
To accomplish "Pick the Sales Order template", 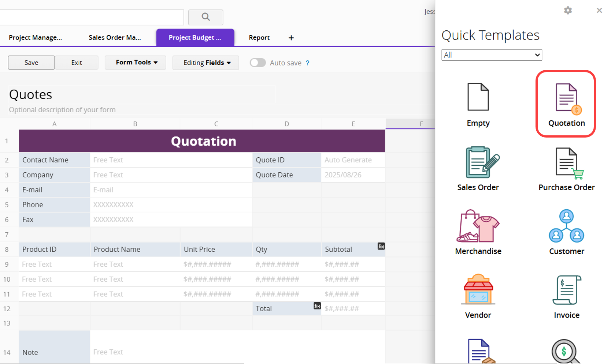I will 478,163.
